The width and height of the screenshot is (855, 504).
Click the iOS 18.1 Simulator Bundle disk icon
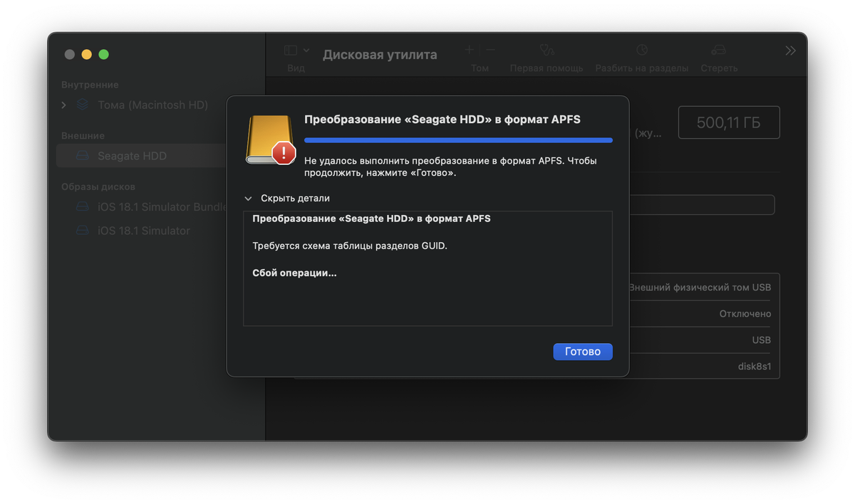point(83,207)
